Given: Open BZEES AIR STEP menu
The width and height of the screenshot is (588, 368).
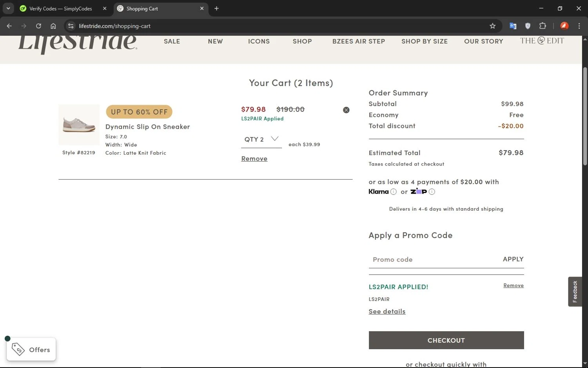Looking at the screenshot, I should point(359,41).
